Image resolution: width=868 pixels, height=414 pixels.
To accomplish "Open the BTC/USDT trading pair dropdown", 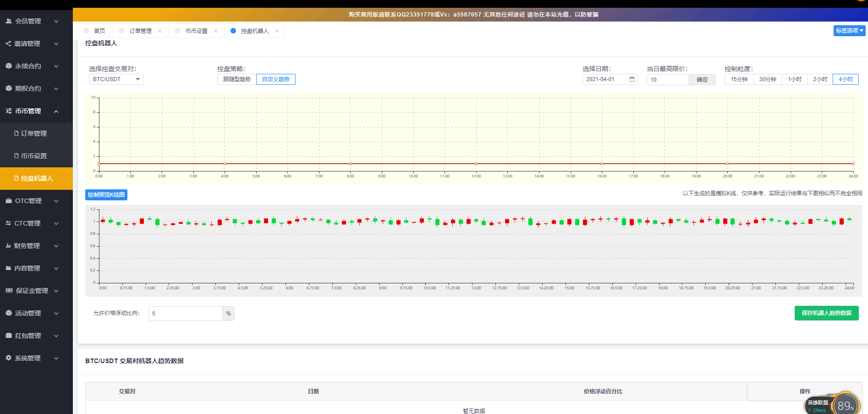I will [116, 79].
